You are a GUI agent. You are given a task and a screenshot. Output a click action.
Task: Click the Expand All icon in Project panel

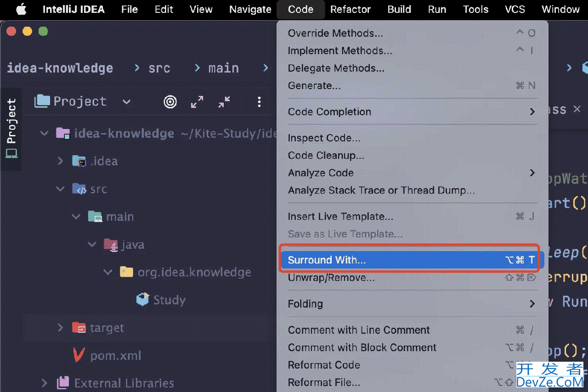[197, 102]
